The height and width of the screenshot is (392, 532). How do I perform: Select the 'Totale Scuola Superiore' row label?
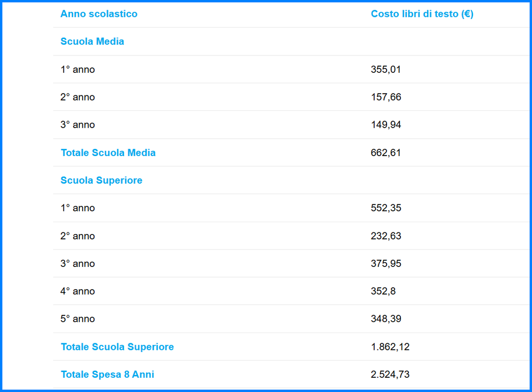point(117,347)
